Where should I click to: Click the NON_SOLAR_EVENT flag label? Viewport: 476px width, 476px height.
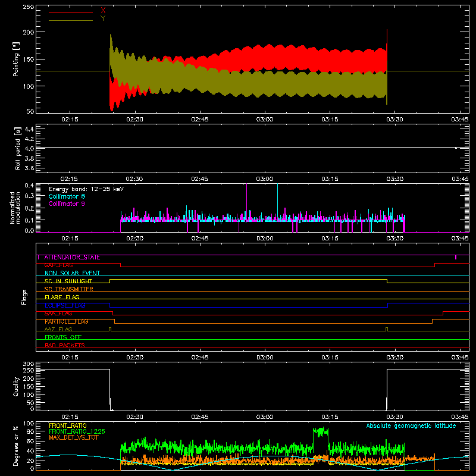pyautogui.click(x=72, y=273)
